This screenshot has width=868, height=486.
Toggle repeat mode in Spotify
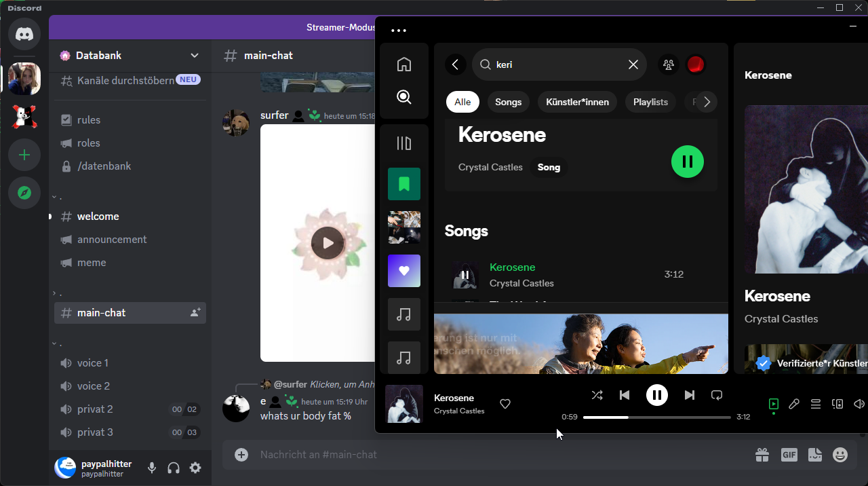[x=717, y=395]
